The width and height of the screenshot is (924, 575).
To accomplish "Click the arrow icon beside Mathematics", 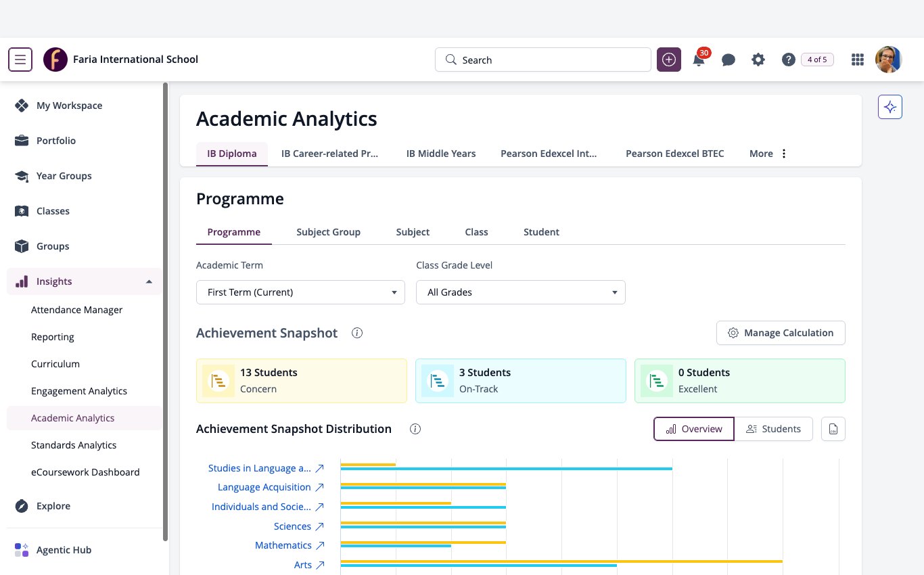I will (x=320, y=545).
